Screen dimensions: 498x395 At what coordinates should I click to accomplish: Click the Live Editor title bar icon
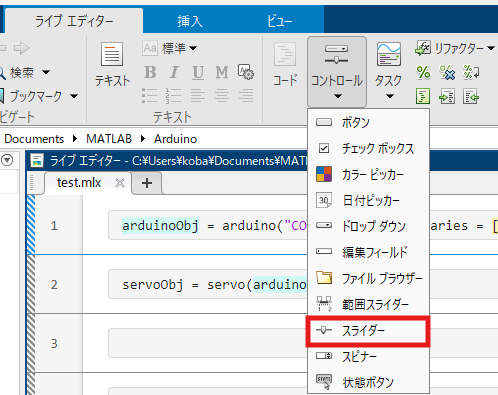pyautogui.click(x=37, y=161)
